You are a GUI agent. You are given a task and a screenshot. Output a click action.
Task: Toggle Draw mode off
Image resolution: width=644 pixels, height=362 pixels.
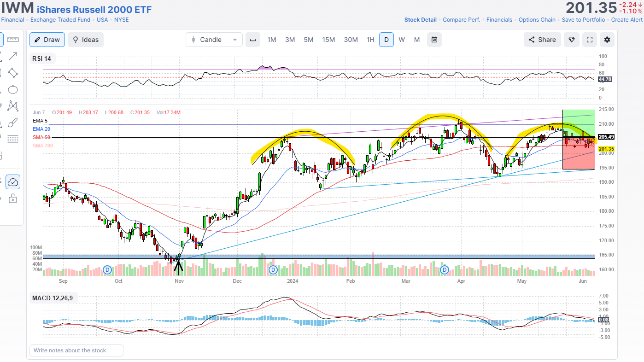click(x=47, y=40)
